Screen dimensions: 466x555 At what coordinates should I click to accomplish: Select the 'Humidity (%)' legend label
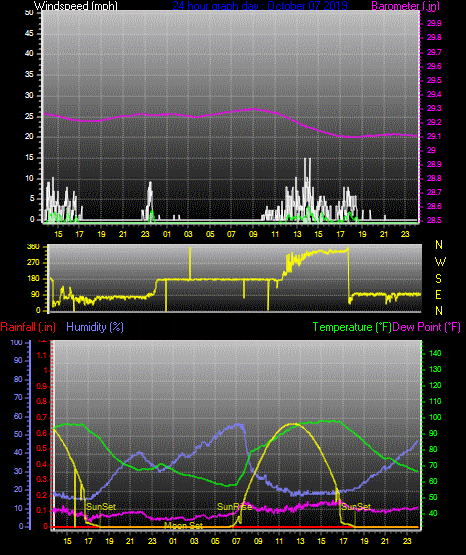[x=95, y=327]
